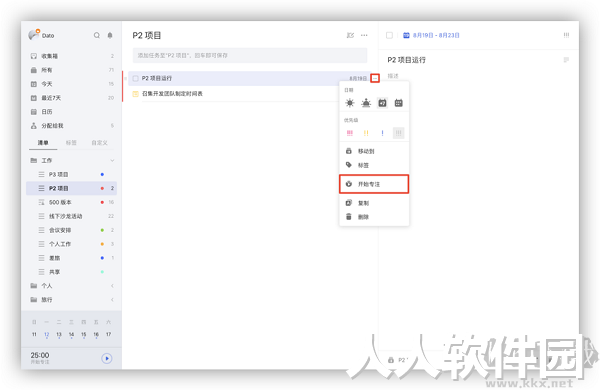Screen dimensions: 600x390
Task: Click the more button on P2 项目运行 row
Action: pyautogui.click(x=375, y=78)
